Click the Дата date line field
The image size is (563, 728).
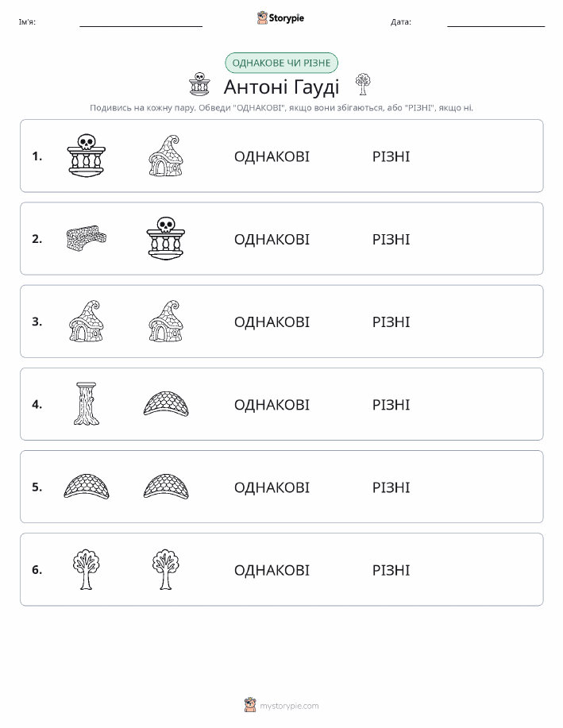[496, 22]
